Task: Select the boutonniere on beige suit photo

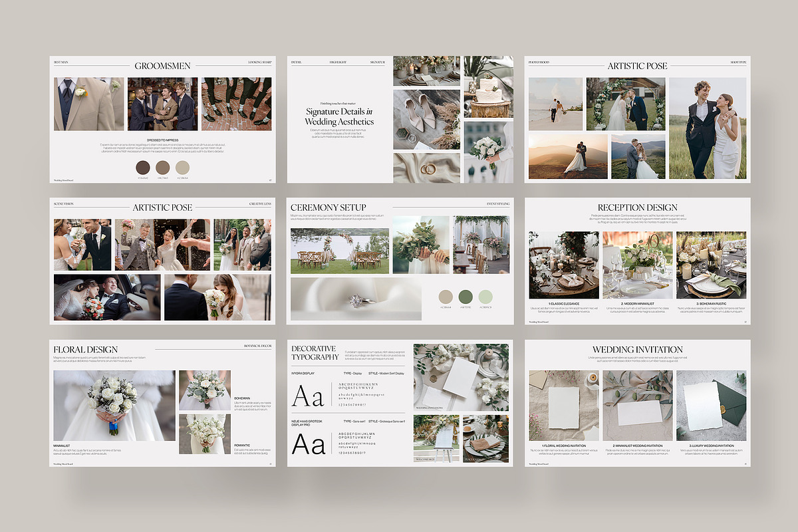Action: [x=88, y=104]
